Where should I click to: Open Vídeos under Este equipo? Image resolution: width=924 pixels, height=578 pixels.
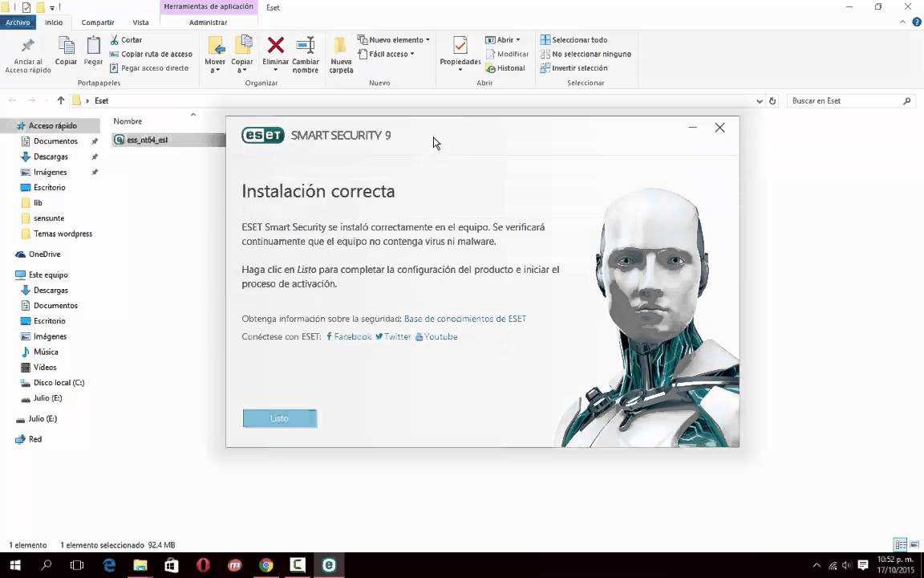(45, 367)
